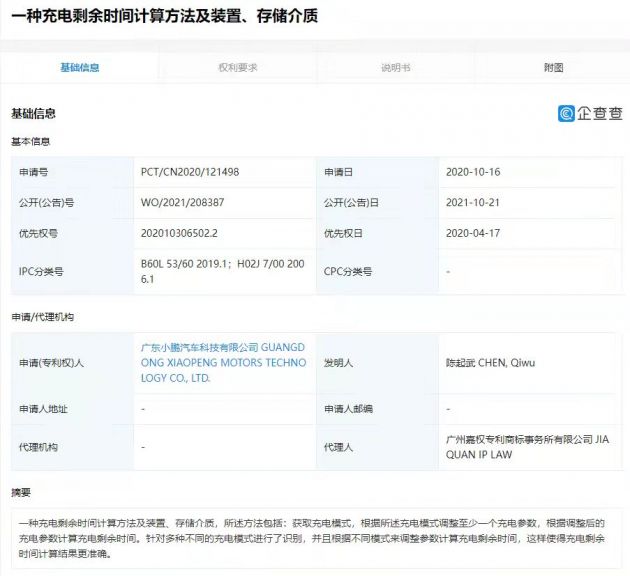Viewport: 630px width, 576px height.
Task: Click the 申请/代理机构 subsection heading
Action: coord(43,317)
